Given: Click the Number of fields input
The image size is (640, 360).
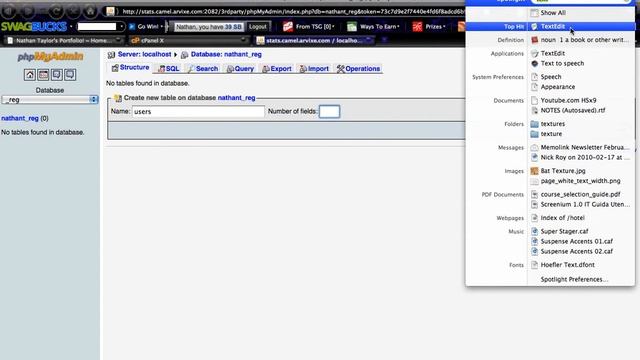Looking at the screenshot, I should tap(329, 111).
